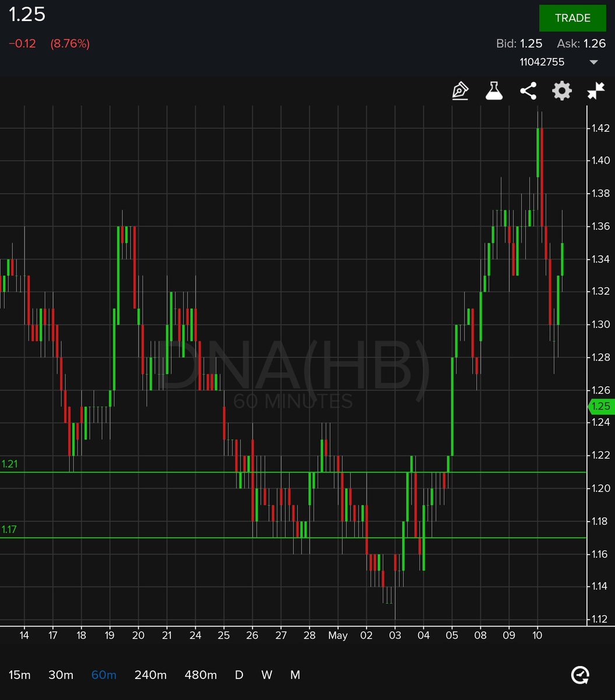Switch to the 240m timeframe
Screen dimensions: 615x700
(x=150, y=675)
